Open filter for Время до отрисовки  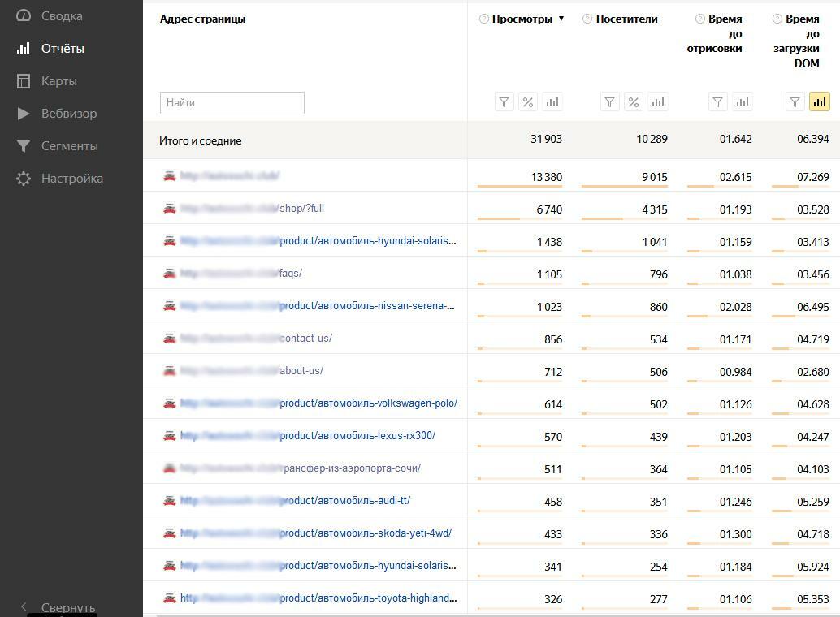pos(717,102)
